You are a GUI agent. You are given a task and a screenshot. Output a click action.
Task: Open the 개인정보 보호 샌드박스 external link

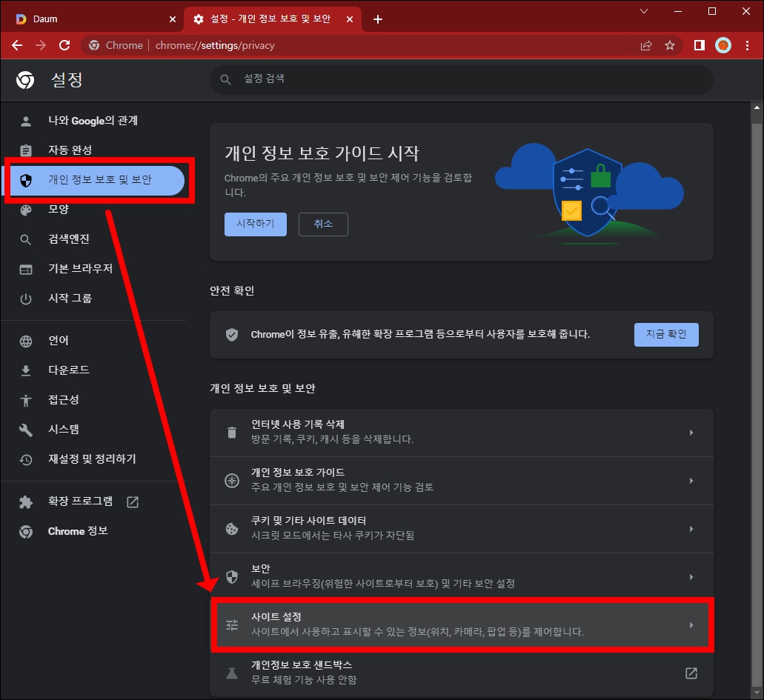click(x=691, y=673)
